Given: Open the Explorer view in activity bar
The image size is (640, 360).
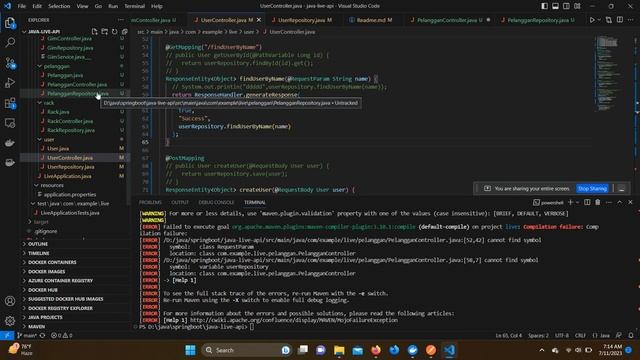Looking at the screenshot, I should pos(10,22).
